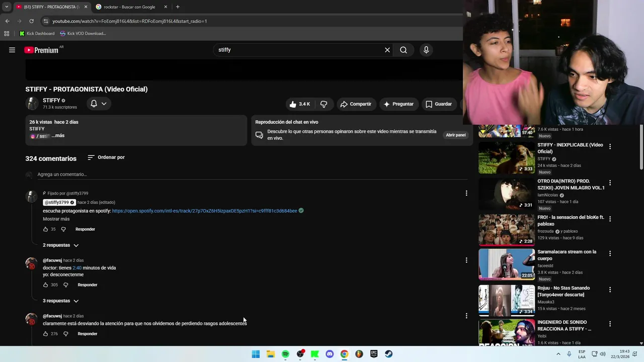
Task: Dislike the 'doctor: tienes' comment
Action: point(65,285)
